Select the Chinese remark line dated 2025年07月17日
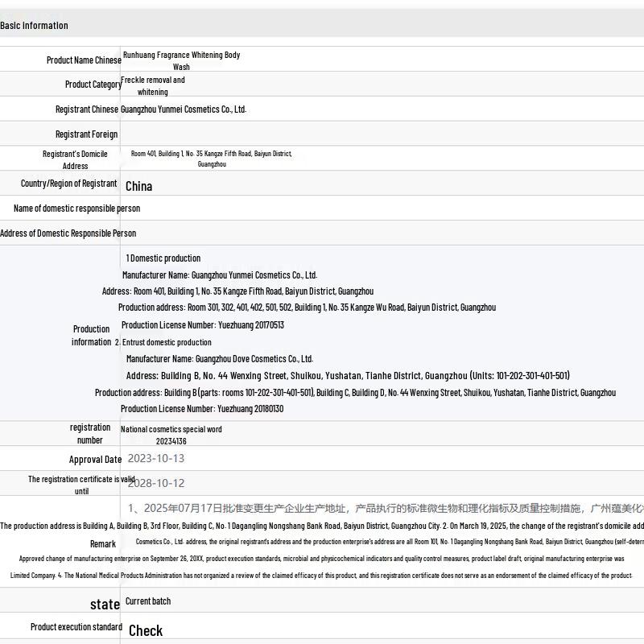644x644 pixels. (386, 509)
